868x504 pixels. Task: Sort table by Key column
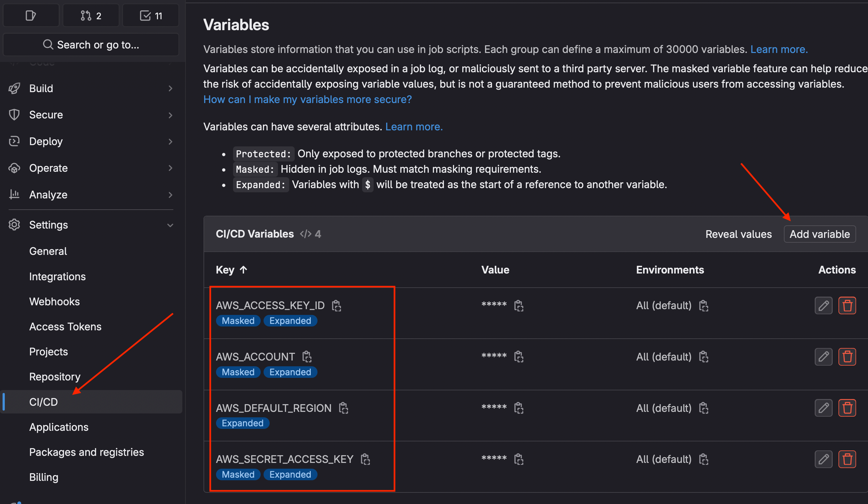231,270
